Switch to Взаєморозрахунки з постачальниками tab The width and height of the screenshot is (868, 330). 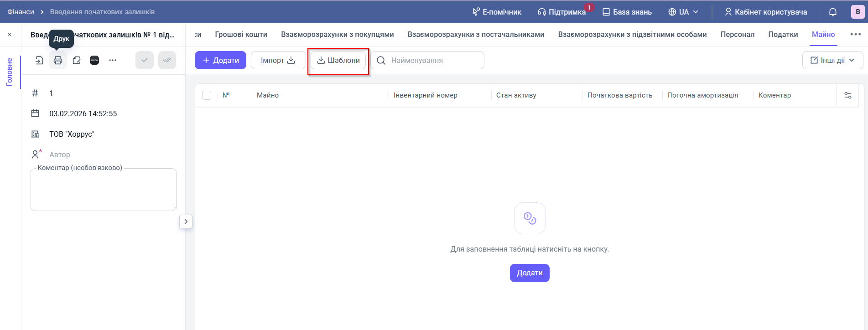click(476, 35)
